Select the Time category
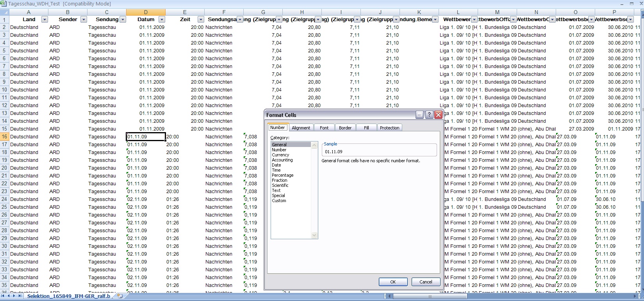 pyautogui.click(x=291, y=170)
